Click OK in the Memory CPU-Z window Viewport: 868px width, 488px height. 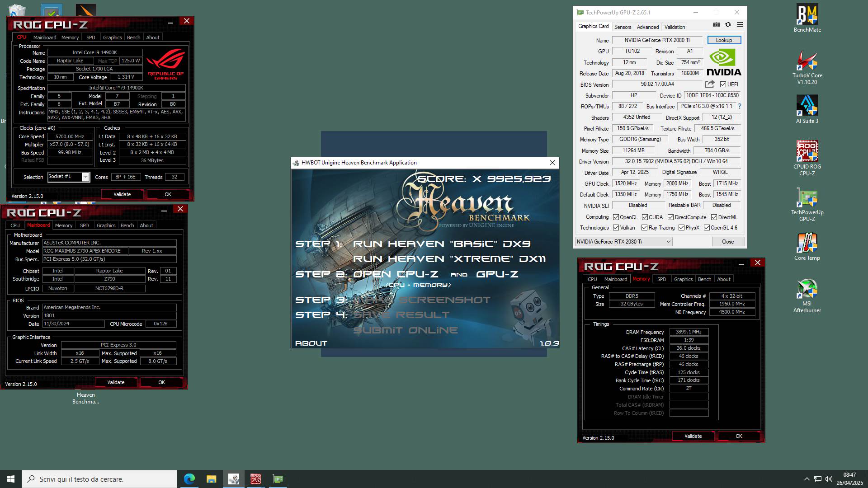739,436
